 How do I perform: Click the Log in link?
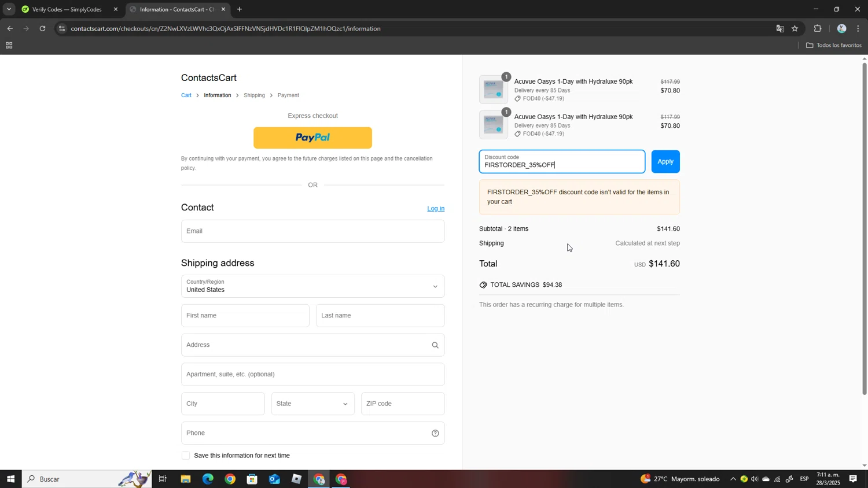[436, 209]
